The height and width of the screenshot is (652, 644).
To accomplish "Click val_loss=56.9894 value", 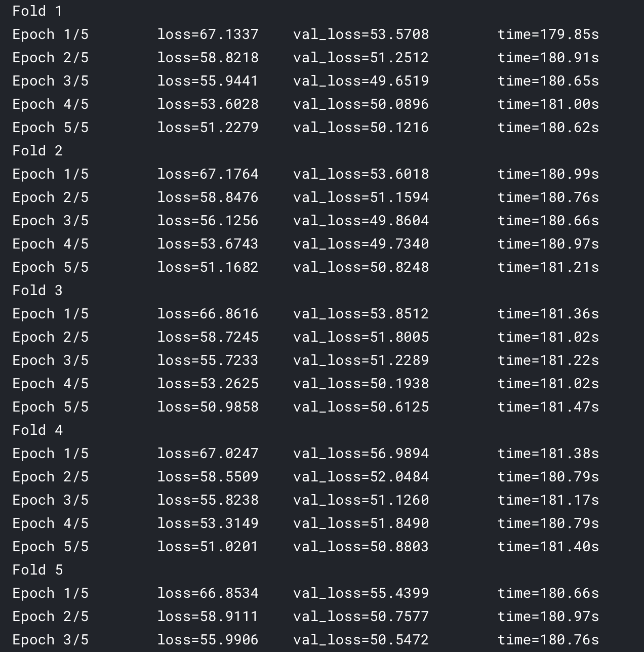I will [x=360, y=454].
